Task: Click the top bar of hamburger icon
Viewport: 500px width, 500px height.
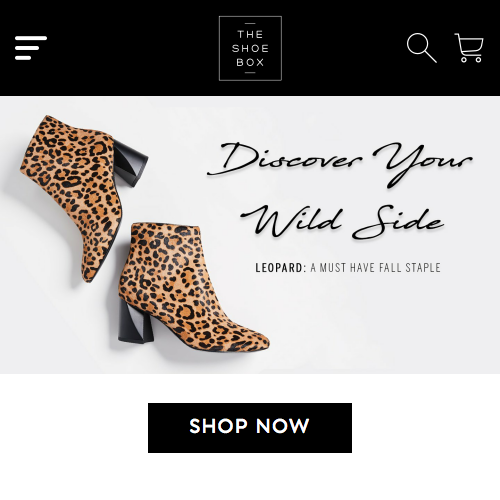Action: [31, 38]
